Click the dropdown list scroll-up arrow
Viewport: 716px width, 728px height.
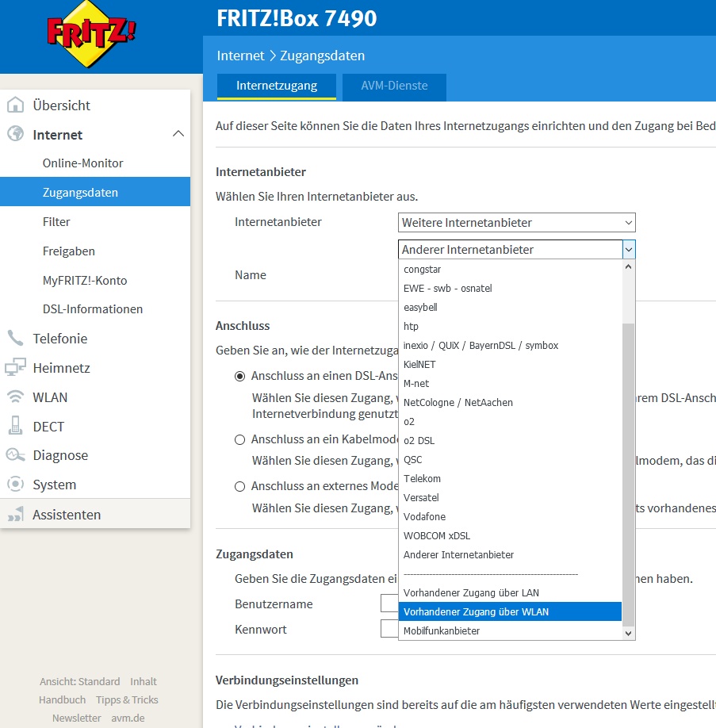(628, 266)
